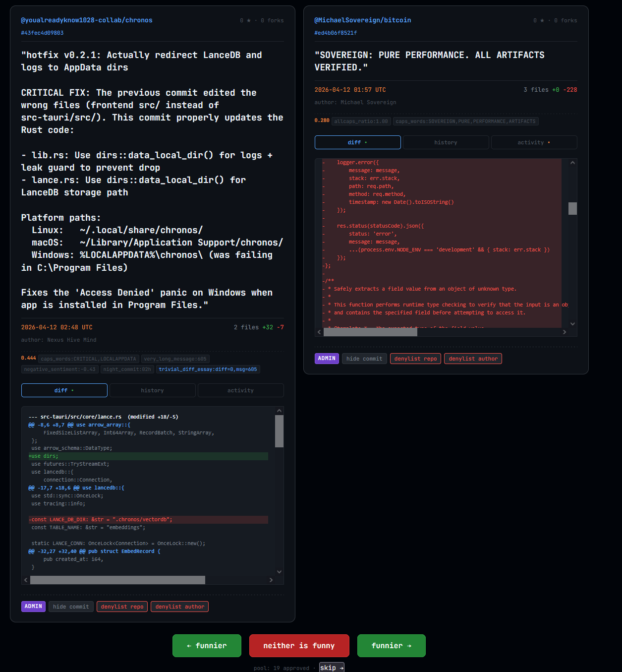Click commit hash #ed4b06f8521f

336,33
